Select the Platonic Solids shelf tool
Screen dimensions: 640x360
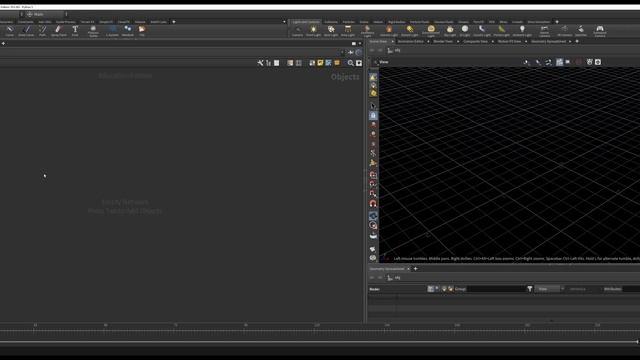93,31
